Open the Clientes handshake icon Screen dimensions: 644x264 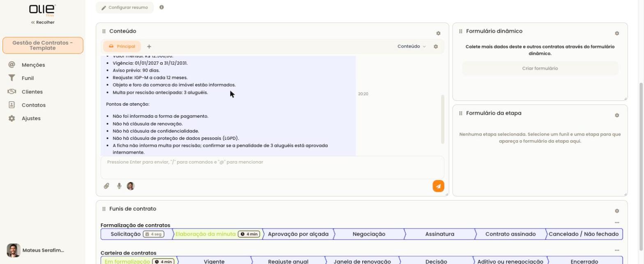(x=12, y=91)
